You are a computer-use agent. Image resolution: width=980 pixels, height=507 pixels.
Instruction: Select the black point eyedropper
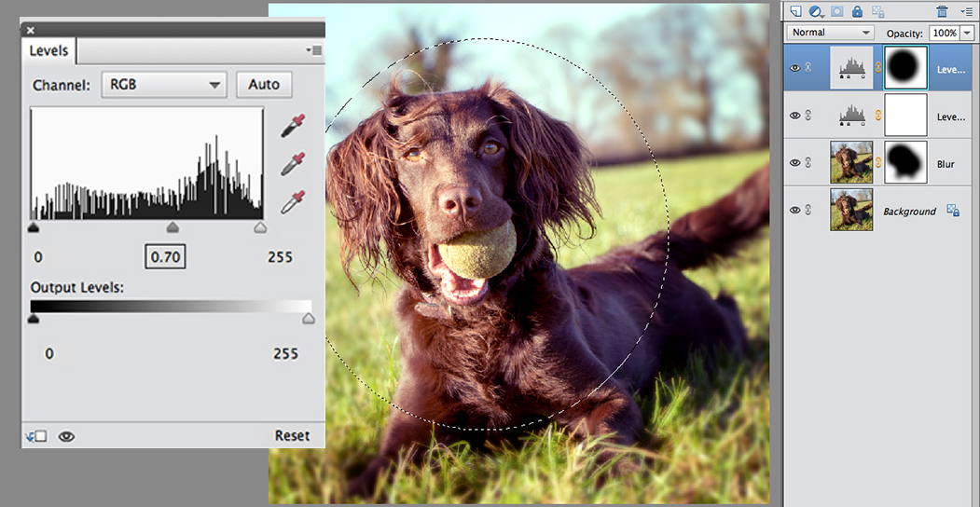(x=293, y=126)
